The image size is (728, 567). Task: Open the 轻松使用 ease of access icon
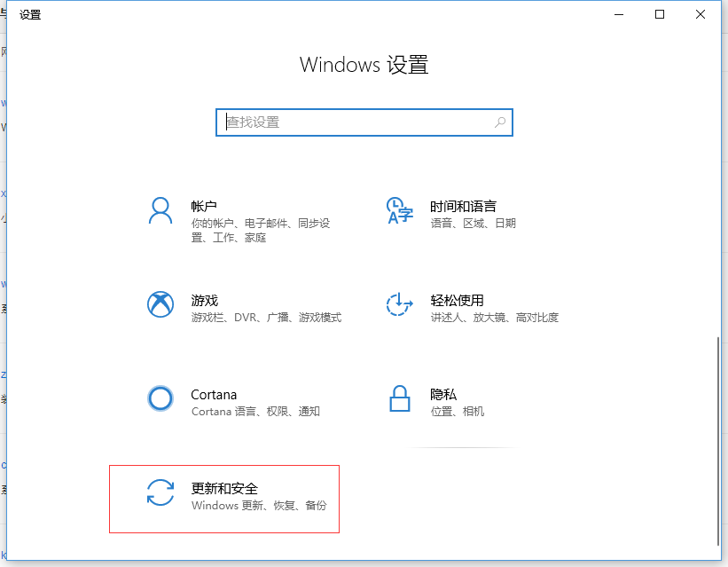point(398,304)
